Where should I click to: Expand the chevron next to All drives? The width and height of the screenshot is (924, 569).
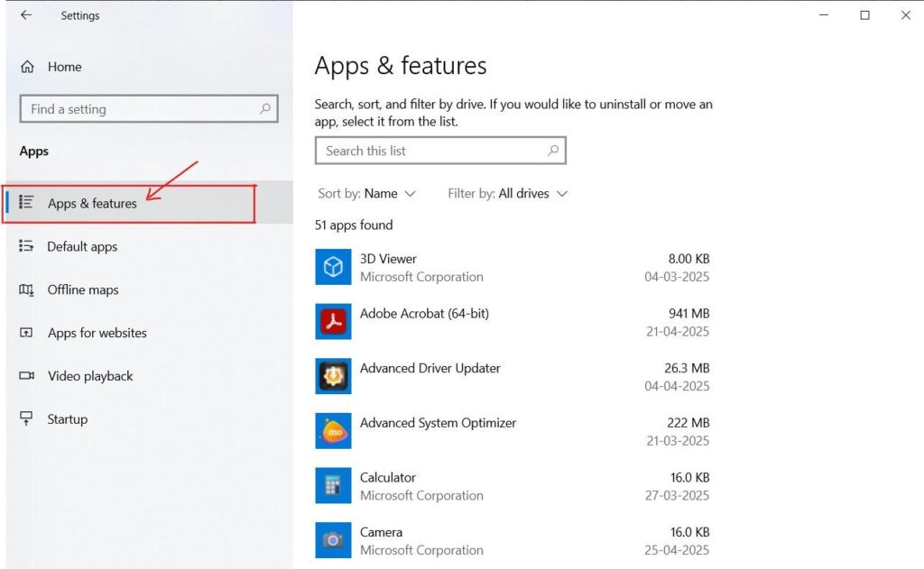click(561, 194)
